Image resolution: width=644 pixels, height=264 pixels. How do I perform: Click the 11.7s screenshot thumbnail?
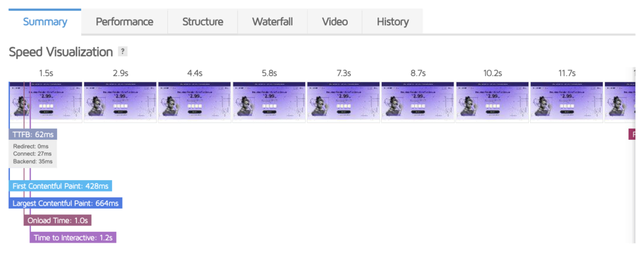coord(567,101)
